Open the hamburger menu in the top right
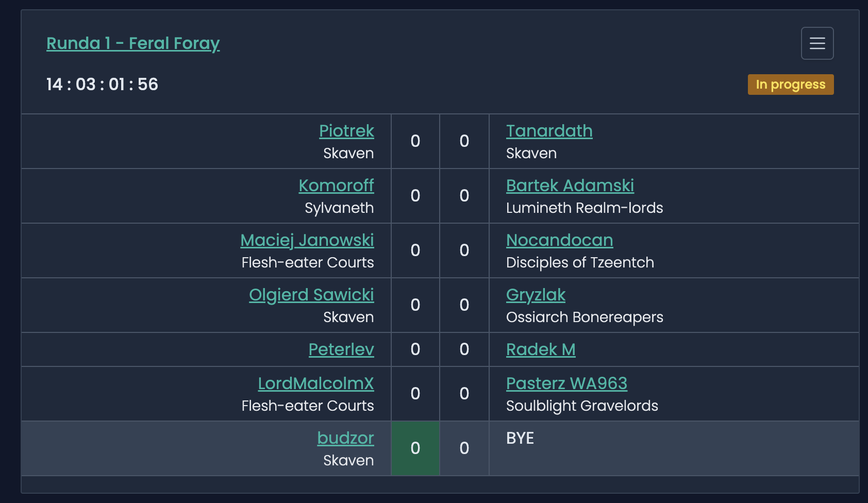 tap(817, 43)
